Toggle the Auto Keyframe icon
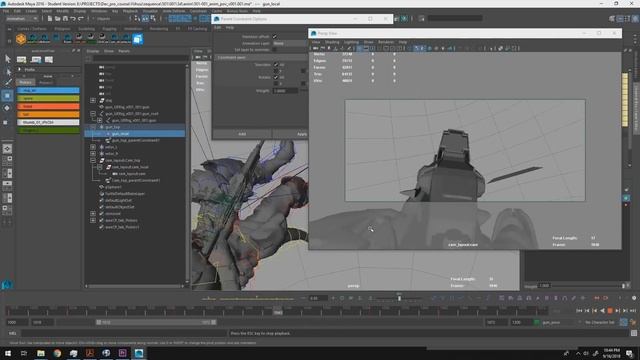Viewport: 640px width, 360px height. click(x=623, y=322)
